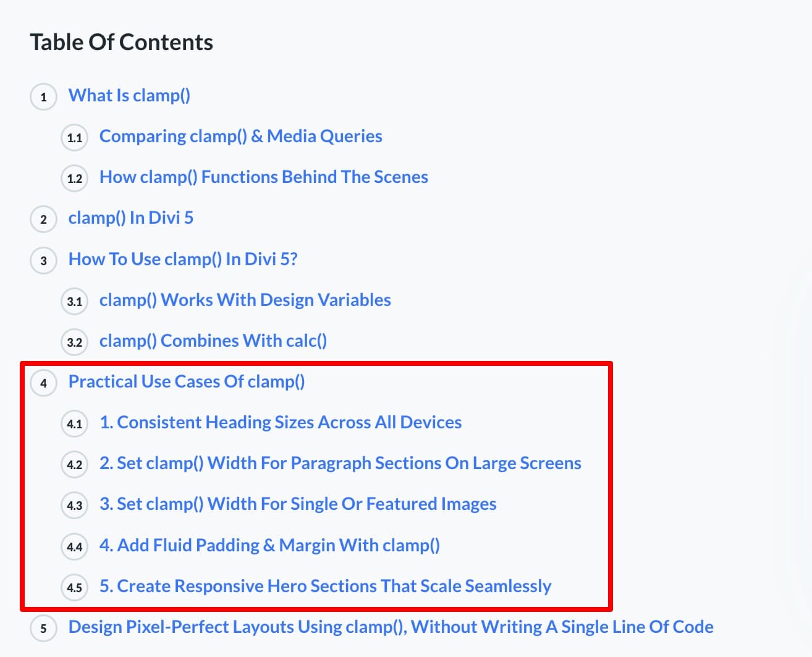Click the 3.2 circle badge
The height and width of the screenshot is (657, 812).
74,342
